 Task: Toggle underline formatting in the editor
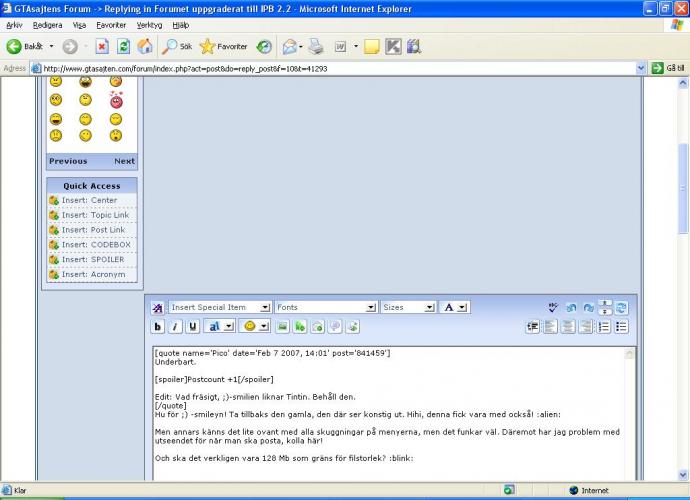pos(193,326)
